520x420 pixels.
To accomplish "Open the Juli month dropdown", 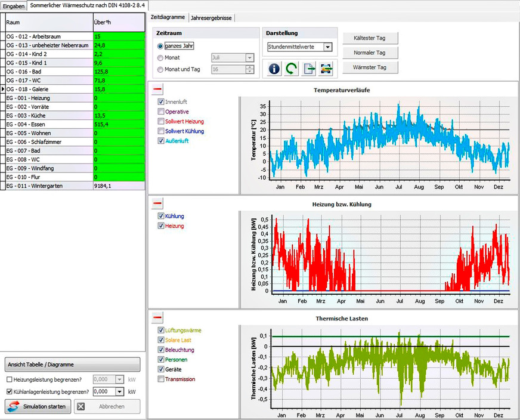I will point(250,57).
